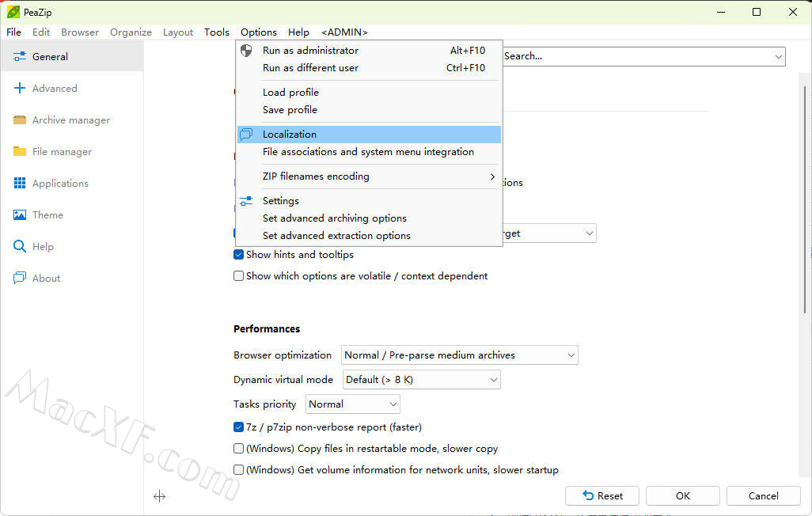This screenshot has width=812, height=516.
Task: Click the Layout menu
Action: coord(177,32)
